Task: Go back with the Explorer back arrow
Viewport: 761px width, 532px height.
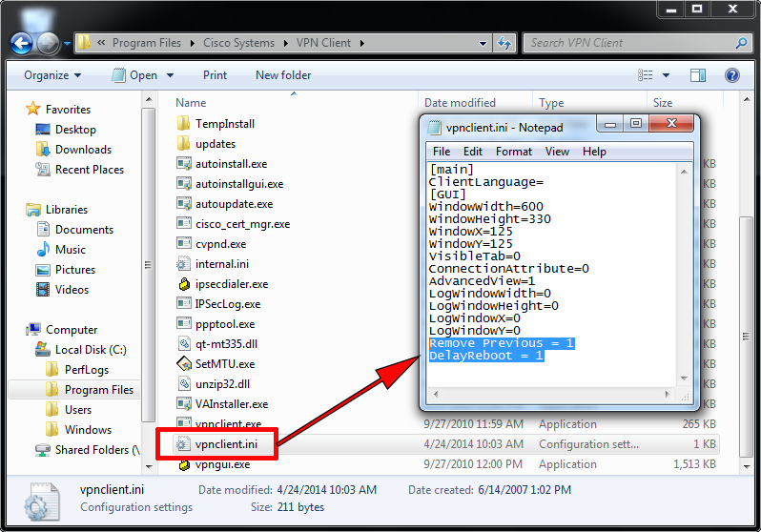Action: point(22,44)
